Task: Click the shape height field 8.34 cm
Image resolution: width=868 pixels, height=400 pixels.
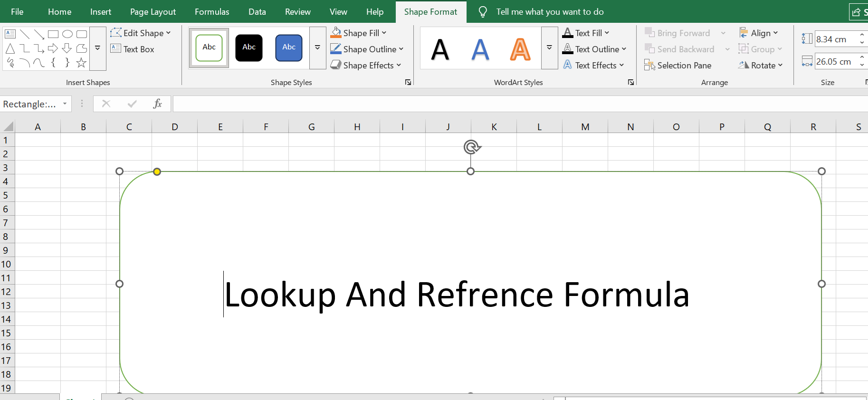Action: point(835,39)
